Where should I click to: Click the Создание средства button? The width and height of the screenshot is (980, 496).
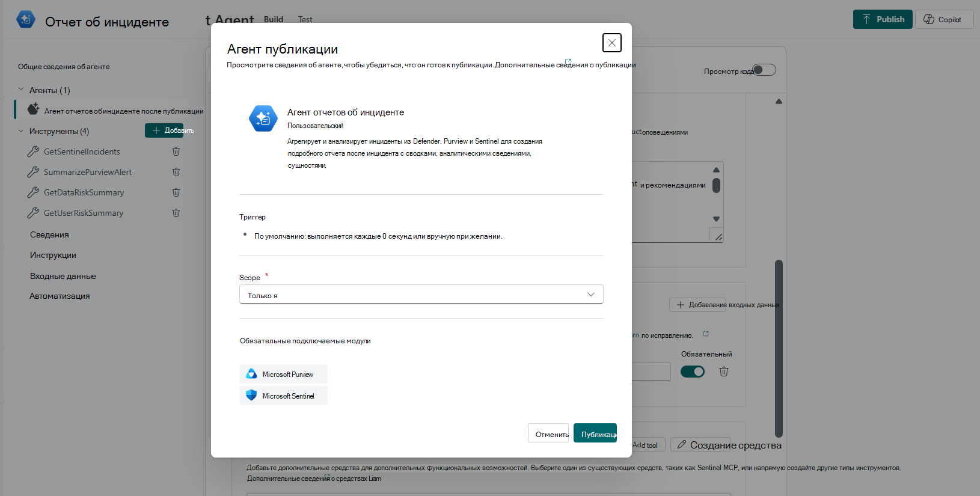click(x=700, y=445)
